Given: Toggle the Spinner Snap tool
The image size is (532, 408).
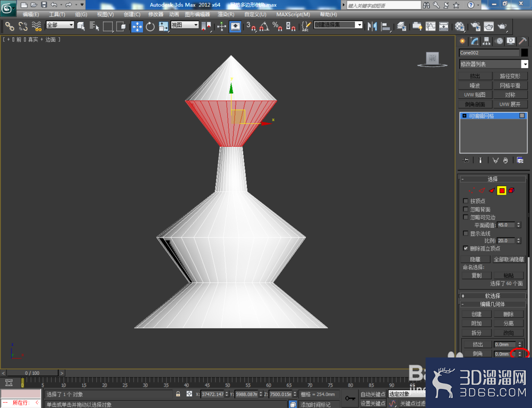Looking at the screenshot, I should click(x=290, y=27).
